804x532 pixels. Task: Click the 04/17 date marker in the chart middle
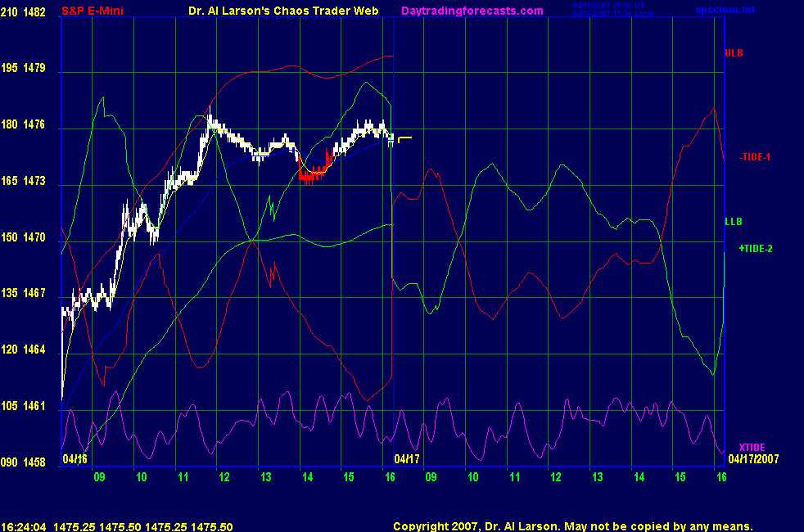(407, 458)
